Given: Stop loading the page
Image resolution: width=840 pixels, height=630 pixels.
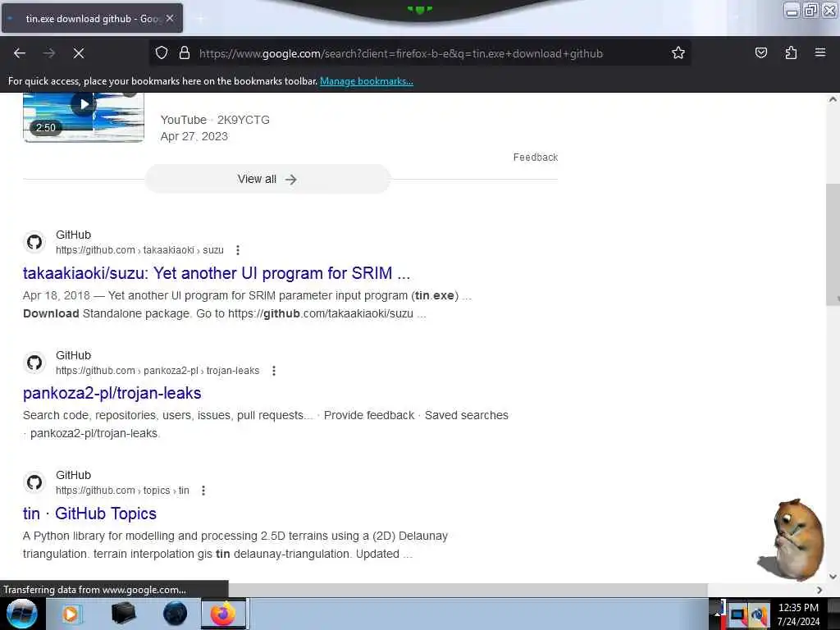Looking at the screenshot, I should (x=79, y=53).
